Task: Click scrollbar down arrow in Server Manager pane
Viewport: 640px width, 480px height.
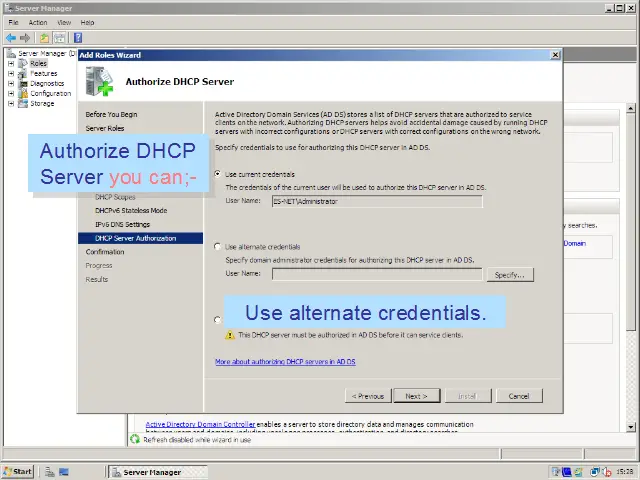Action: 631,427
